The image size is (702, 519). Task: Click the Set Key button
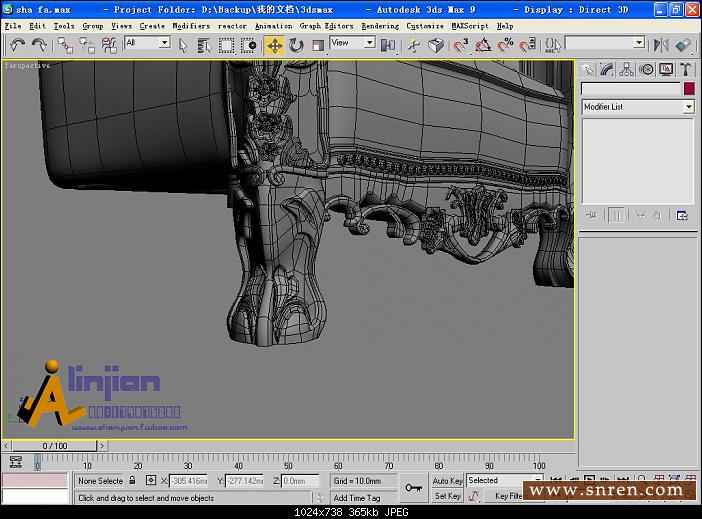(447, 496)
